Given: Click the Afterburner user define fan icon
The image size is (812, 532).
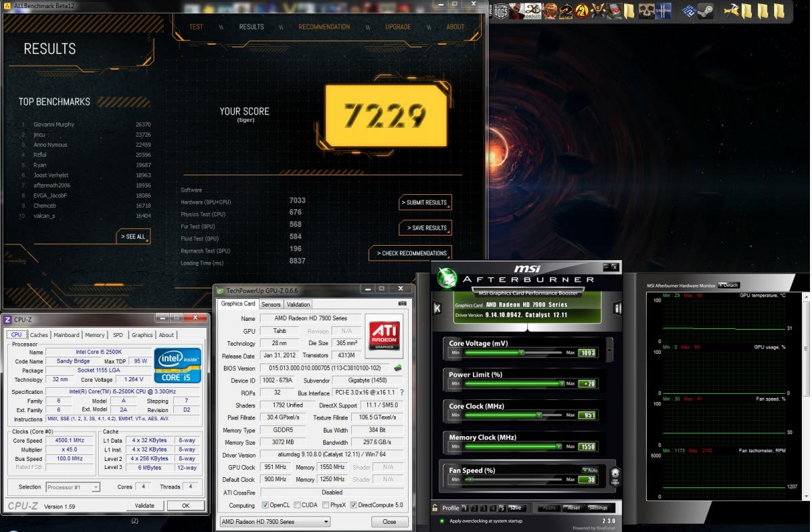Looking at the screenshot, I should click(615, 476).
